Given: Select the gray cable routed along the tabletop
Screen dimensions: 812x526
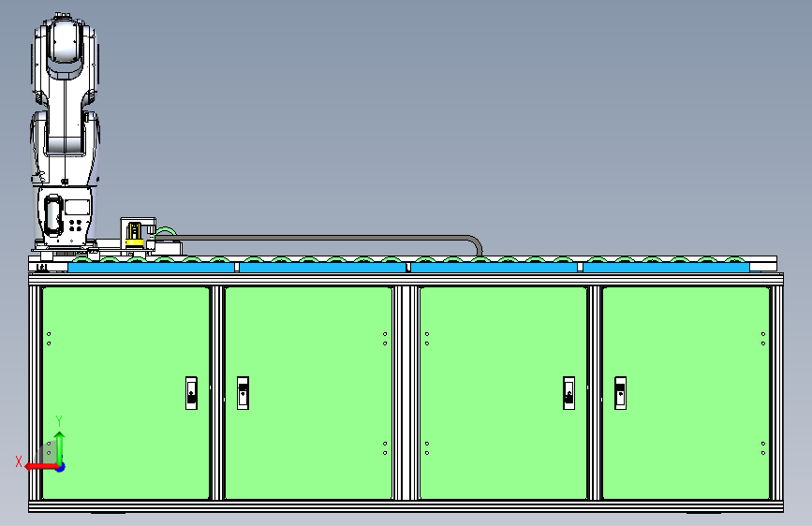Looking at the screenshot, I should click(332, 238).
